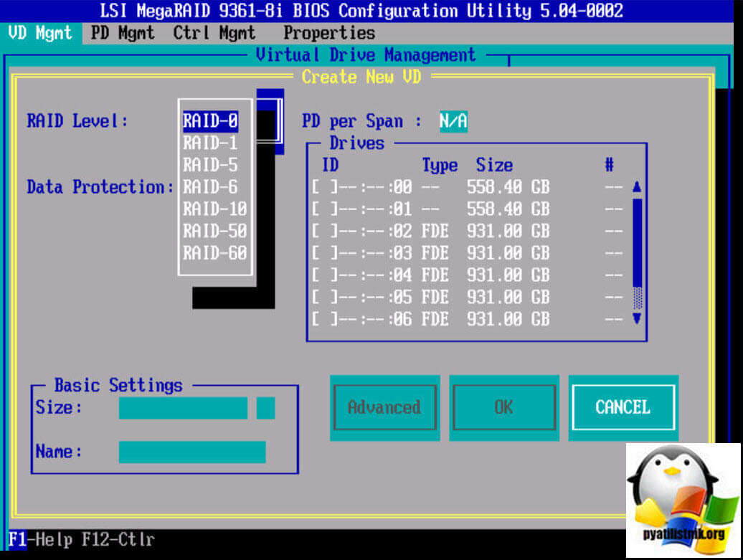743x560 pixels.
Task: Click the size unit field beside Size
Action: [266, 408]
